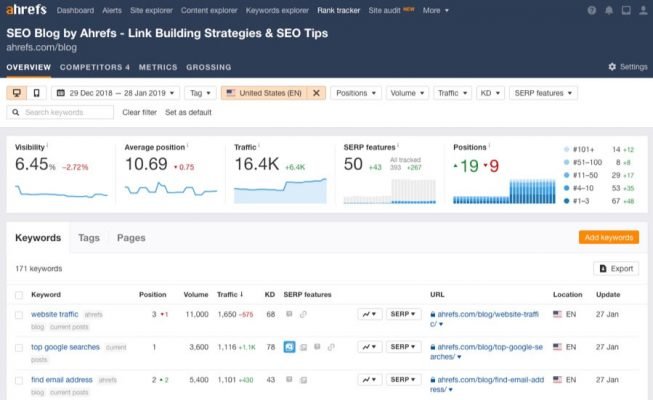Image resolution: width=653 pixels, height=400 pixels.
Task: Open the notifications bell
Action: 608,10
